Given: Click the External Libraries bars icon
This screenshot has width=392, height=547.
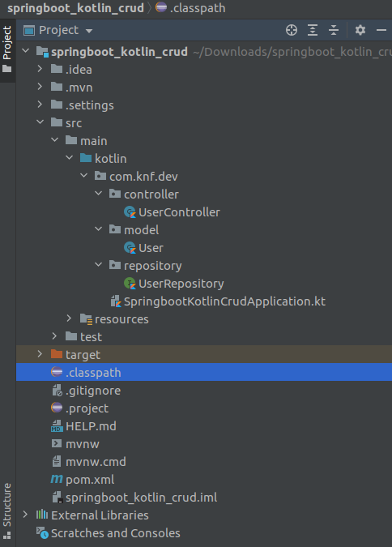Looking at the screenshot, I should coord(42,515).
